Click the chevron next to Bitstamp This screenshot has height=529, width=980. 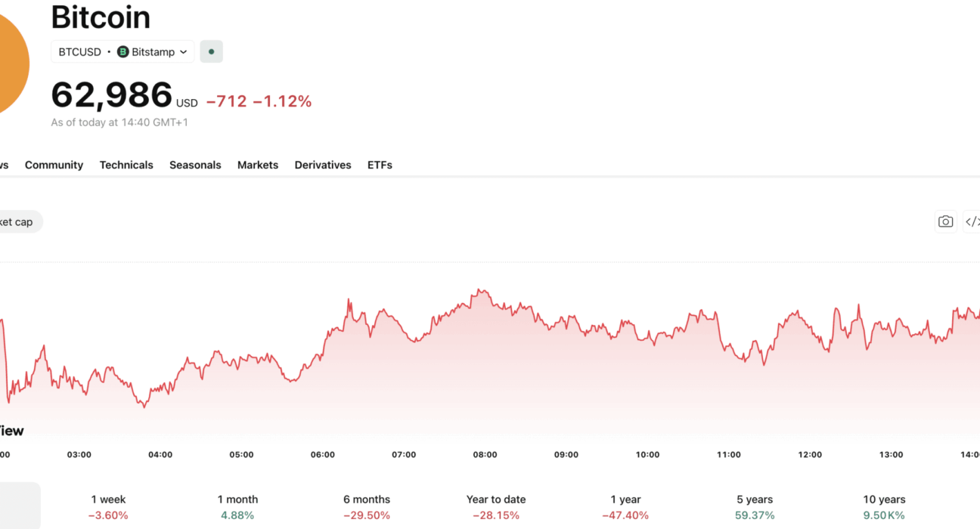click(183, 52)
